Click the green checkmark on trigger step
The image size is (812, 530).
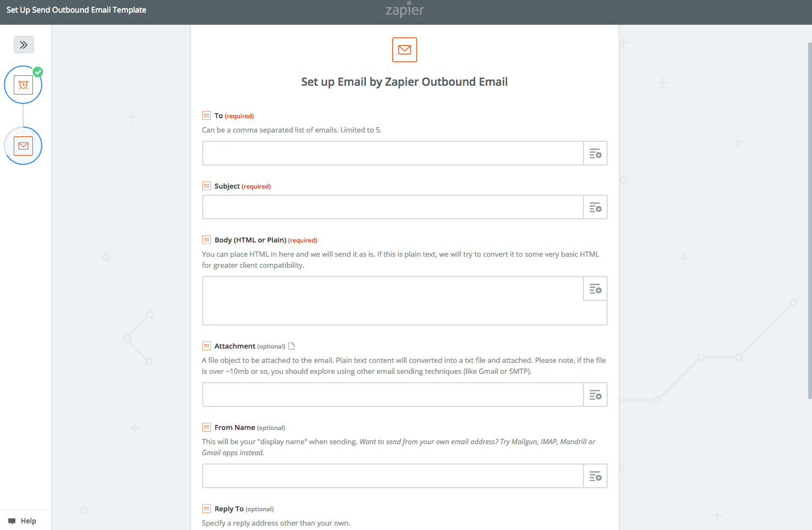pyautogui.click(x=38, y=72)
